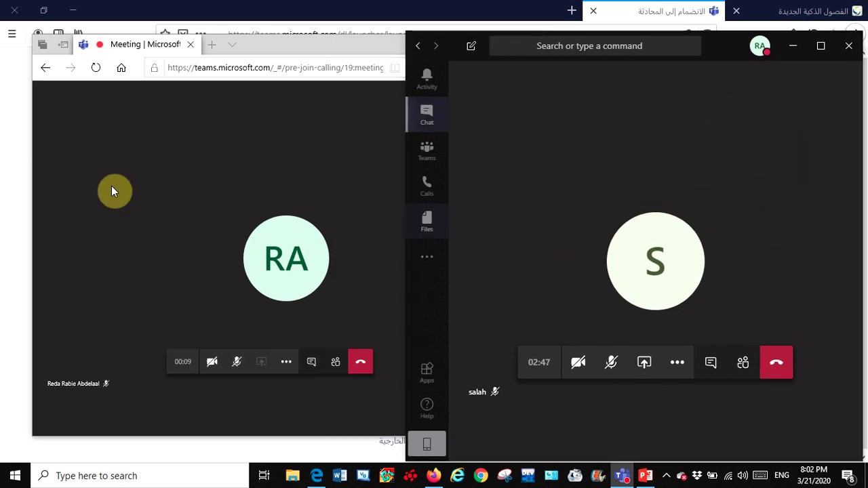Click Edge forward arrow

(x=71, y=68)
